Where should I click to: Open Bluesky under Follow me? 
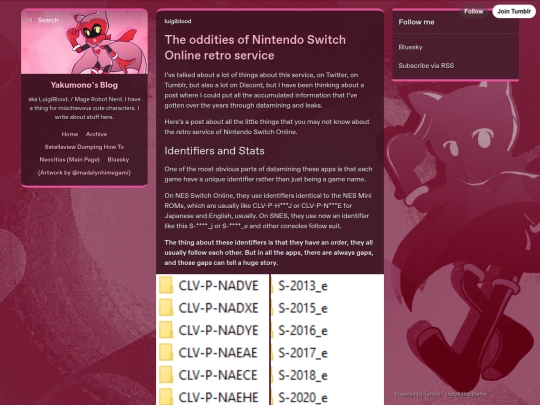coord(411,47)
